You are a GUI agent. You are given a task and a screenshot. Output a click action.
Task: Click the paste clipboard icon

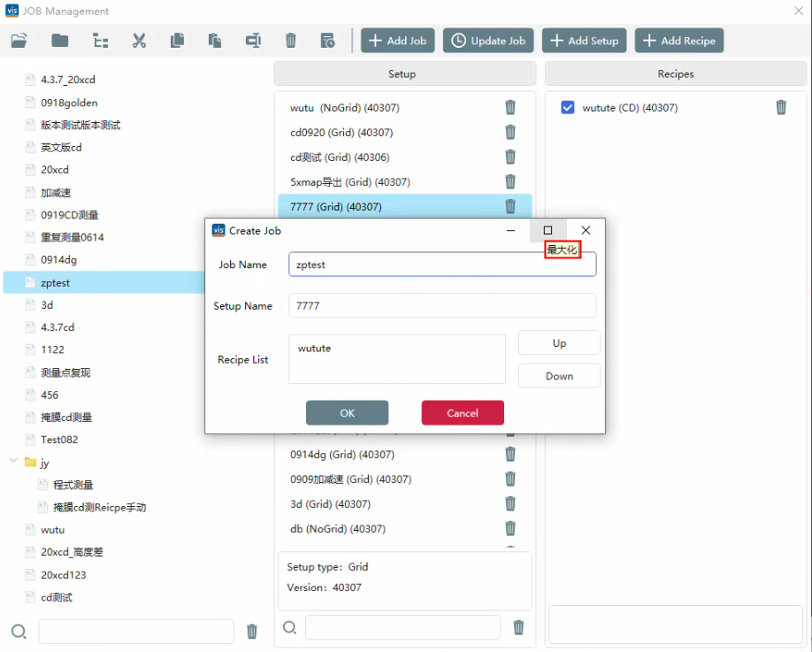(215, 41)
